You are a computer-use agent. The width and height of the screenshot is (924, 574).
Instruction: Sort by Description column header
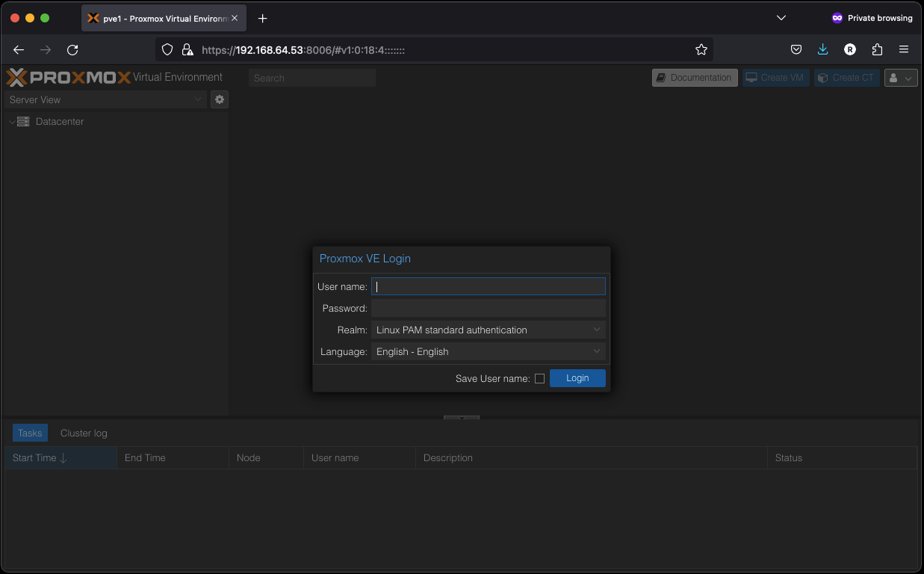pyautogui.click(x=591, y=457)
